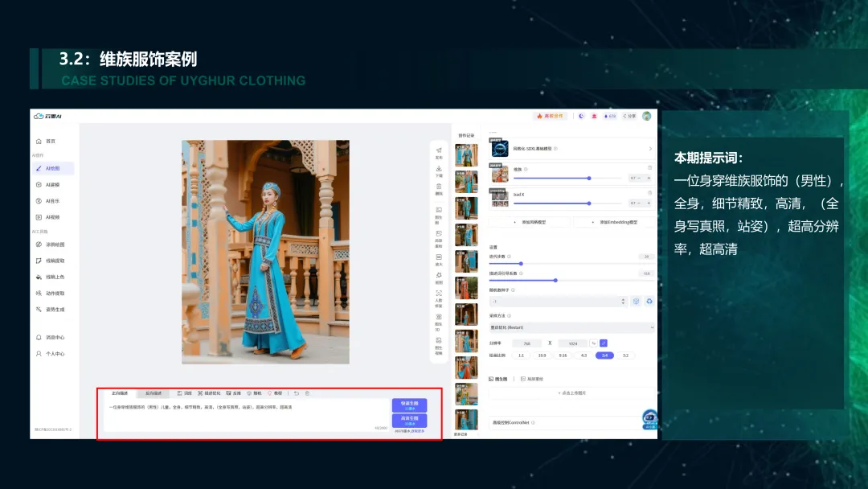The image size is (868, 489).
Task: Click 描述优化 prompt optimization
Action: [x=209, y=393]
